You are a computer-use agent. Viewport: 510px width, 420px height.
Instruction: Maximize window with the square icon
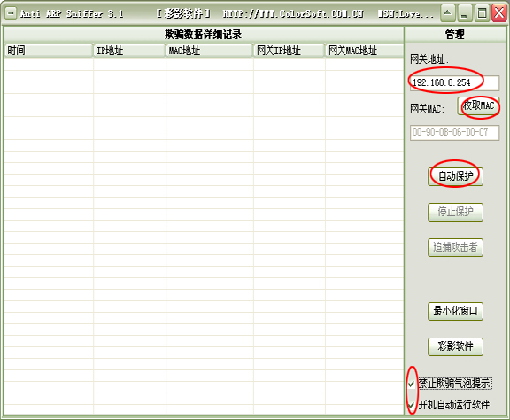[x=482, y=13]
